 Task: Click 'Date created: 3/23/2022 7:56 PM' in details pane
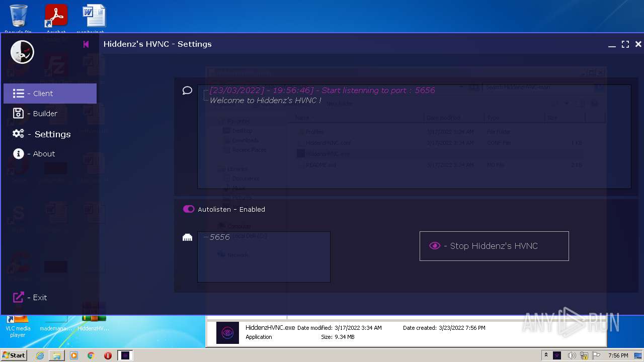[x=444, y=328]
